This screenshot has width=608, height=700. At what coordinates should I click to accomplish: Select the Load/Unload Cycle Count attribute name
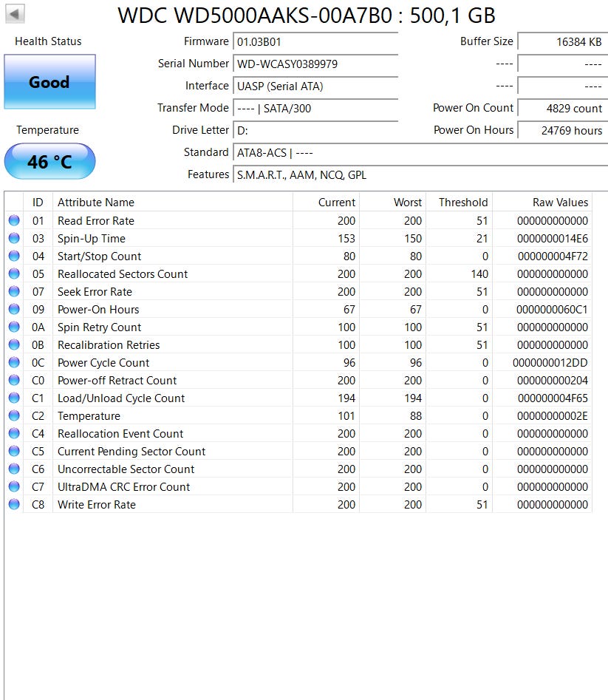[x=121, y=398]
